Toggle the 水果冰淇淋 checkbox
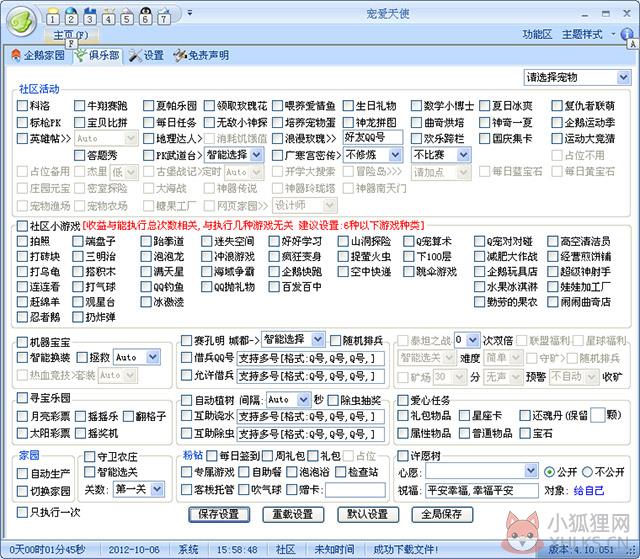Viewport: 640px width, 559px height. (x=479, y=287)
